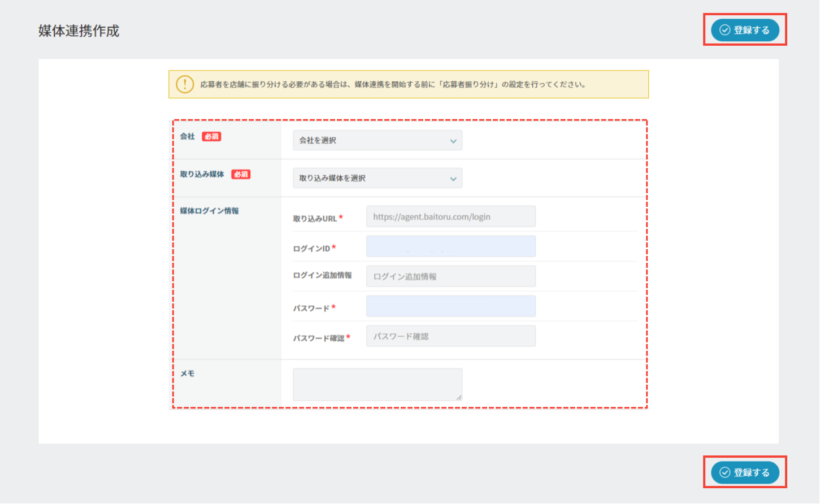
Task: Open the 会社を選択 dropdown
Action: pos(377,140)
